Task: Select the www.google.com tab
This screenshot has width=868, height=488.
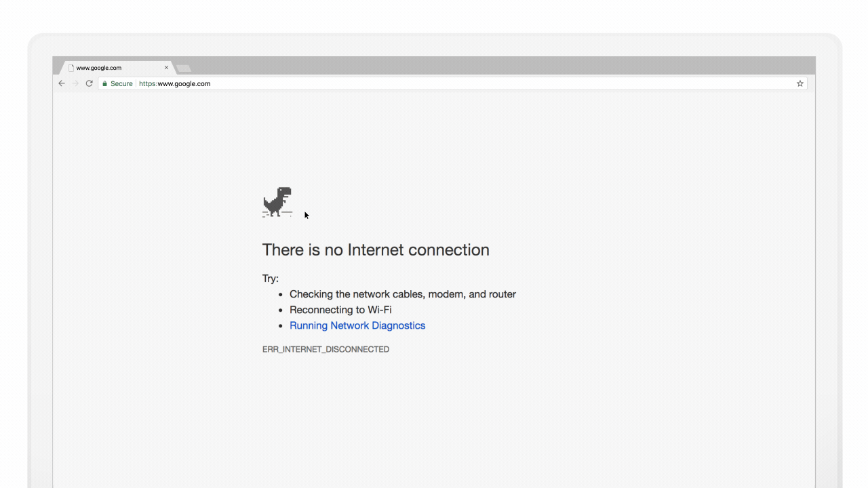Action: pos(108,68)
